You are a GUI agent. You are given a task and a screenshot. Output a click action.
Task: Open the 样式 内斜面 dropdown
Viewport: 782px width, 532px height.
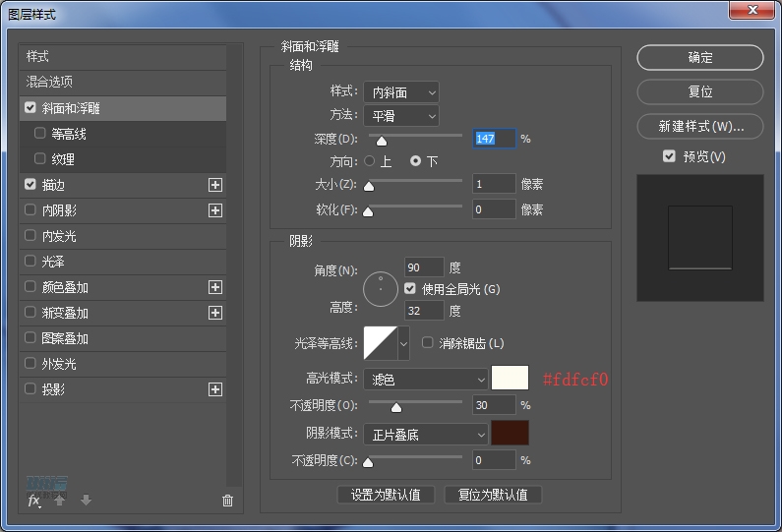(400, 91)
